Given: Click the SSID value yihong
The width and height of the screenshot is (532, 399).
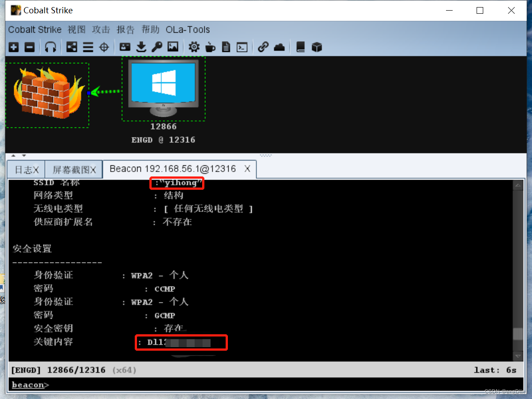Looking at the screenshot, I should 180,183.
